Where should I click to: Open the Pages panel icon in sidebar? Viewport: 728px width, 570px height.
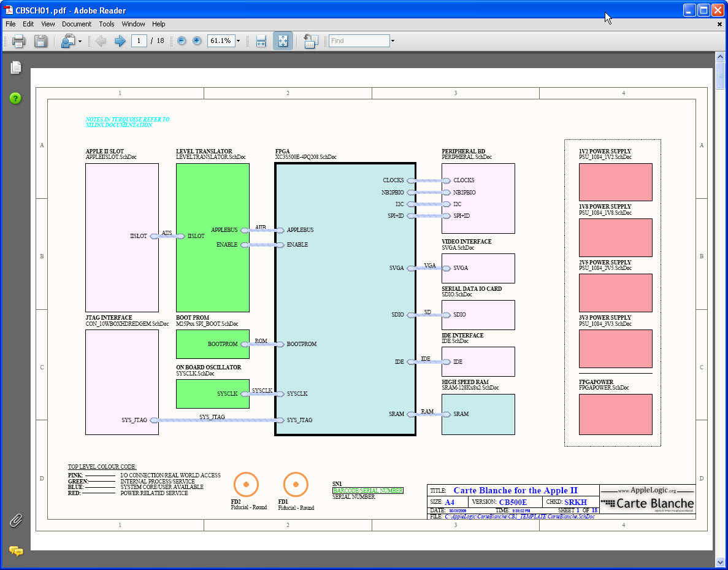pos(16,67)
